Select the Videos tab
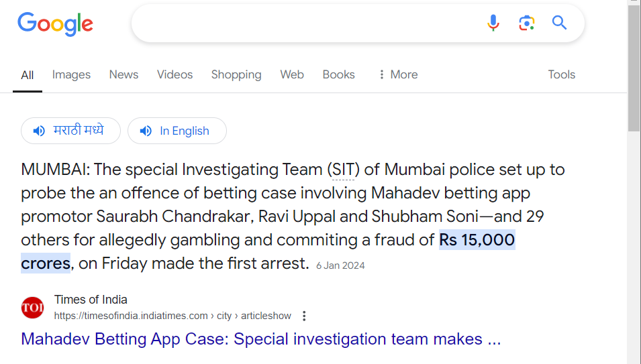Viewport: 641px width, 364px height. [175, 74]
